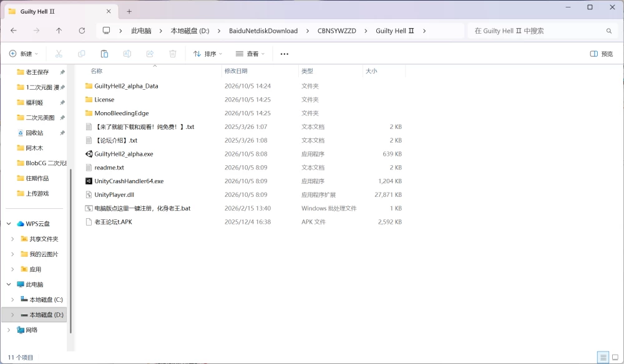Select the GuiltyHell2_alpha.exe Unity icon
Screen dimensions: 624x364
coord(89,154)
